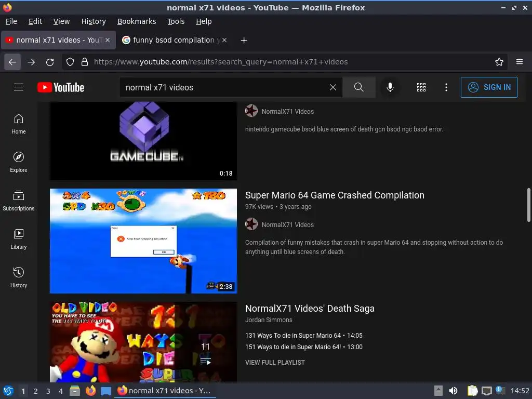The width and height of the screenshot is (532, 399).
Task: Open Home in the sidebar
Action: tap(19, 124)
